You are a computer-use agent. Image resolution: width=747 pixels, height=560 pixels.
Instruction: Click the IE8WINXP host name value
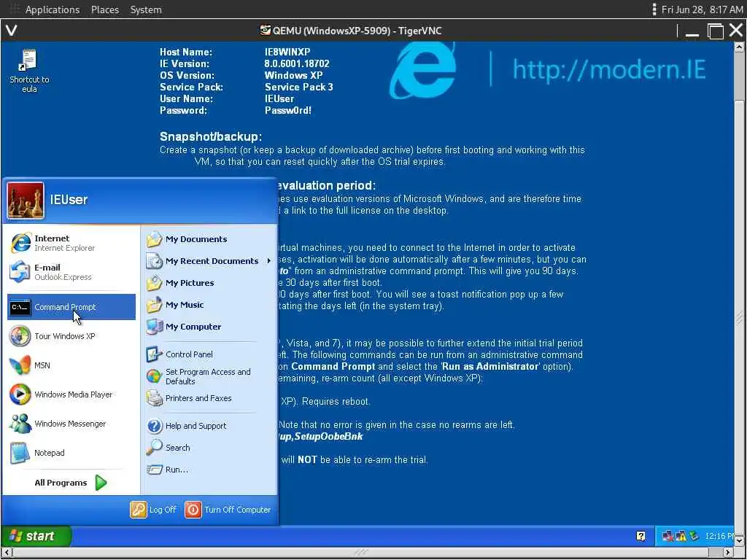(x=287, y=52)
